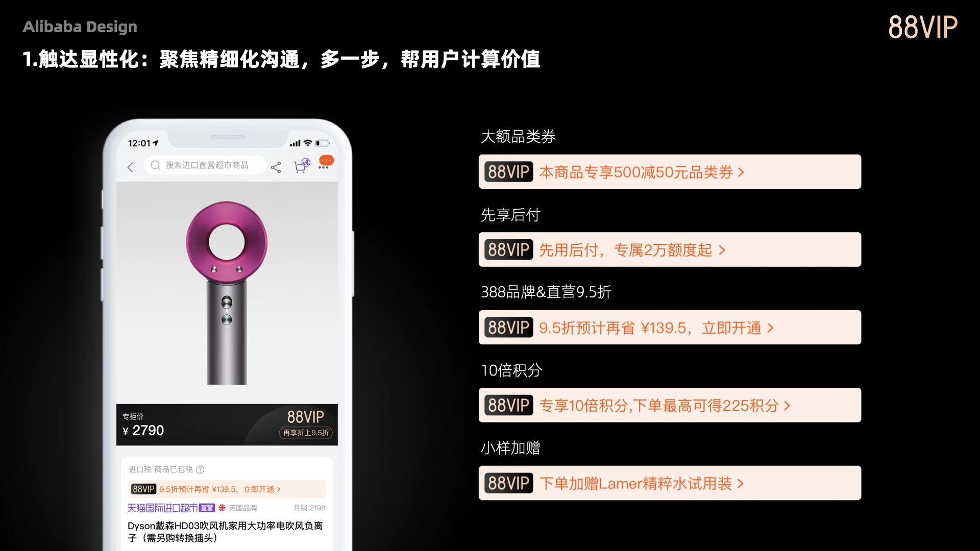Viewport: 980px width, 551px height.
Task: Open the shopping cart icon
Action: [301, 166]
